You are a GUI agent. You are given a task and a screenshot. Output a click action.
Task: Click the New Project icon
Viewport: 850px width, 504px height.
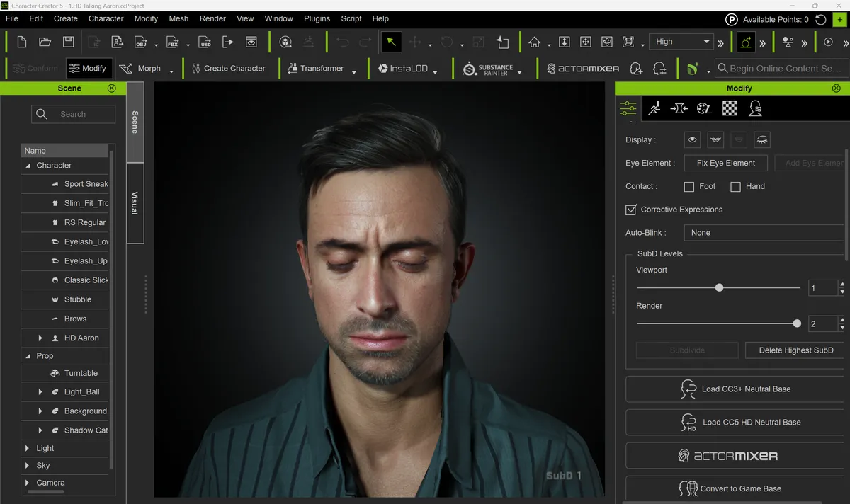coord(21,42)
